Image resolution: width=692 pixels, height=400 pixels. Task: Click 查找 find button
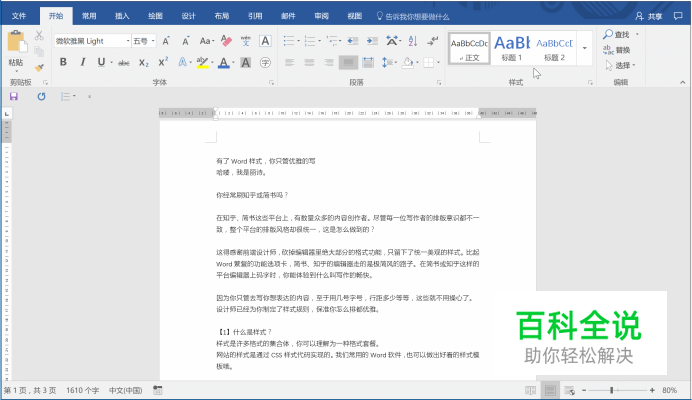[x=616, y=34]
